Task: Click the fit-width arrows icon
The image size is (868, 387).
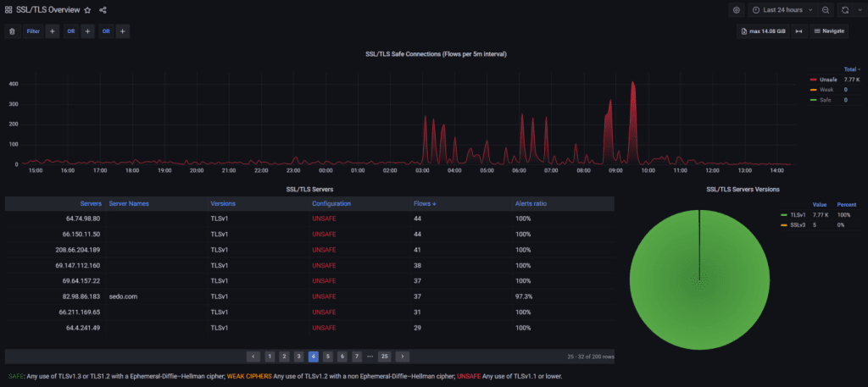Action: (x=798, y=31)
